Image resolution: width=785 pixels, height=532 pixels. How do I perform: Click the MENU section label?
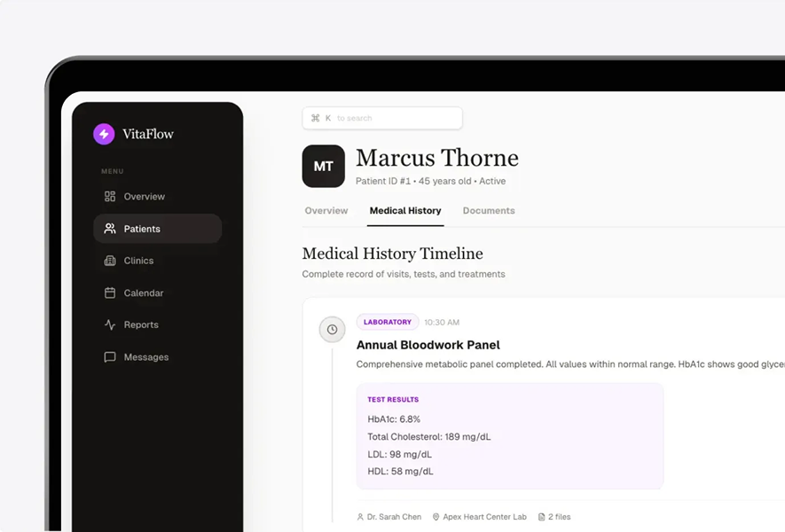click(112, 171)
